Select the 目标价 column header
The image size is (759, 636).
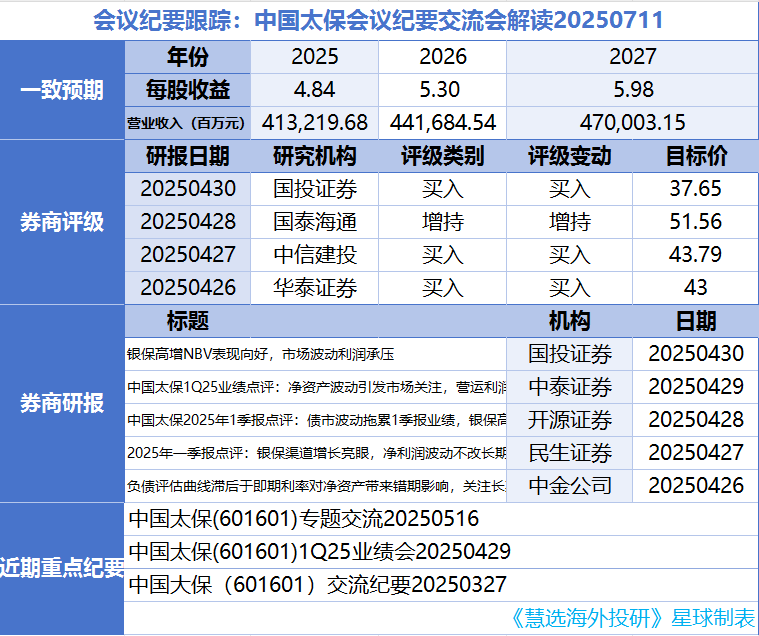coord(696,157)
